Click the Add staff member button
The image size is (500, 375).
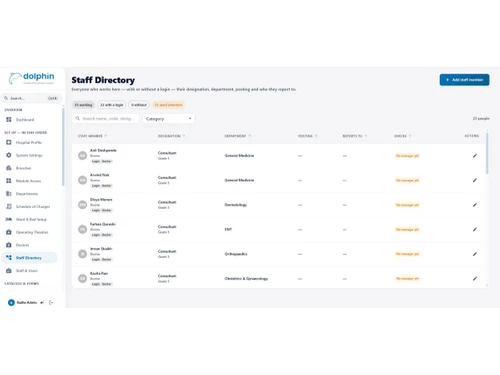point(464,80)
